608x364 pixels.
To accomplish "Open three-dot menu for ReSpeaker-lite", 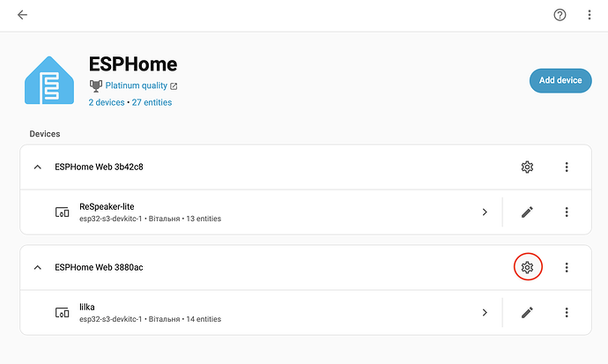I will (x=567, y=212).
